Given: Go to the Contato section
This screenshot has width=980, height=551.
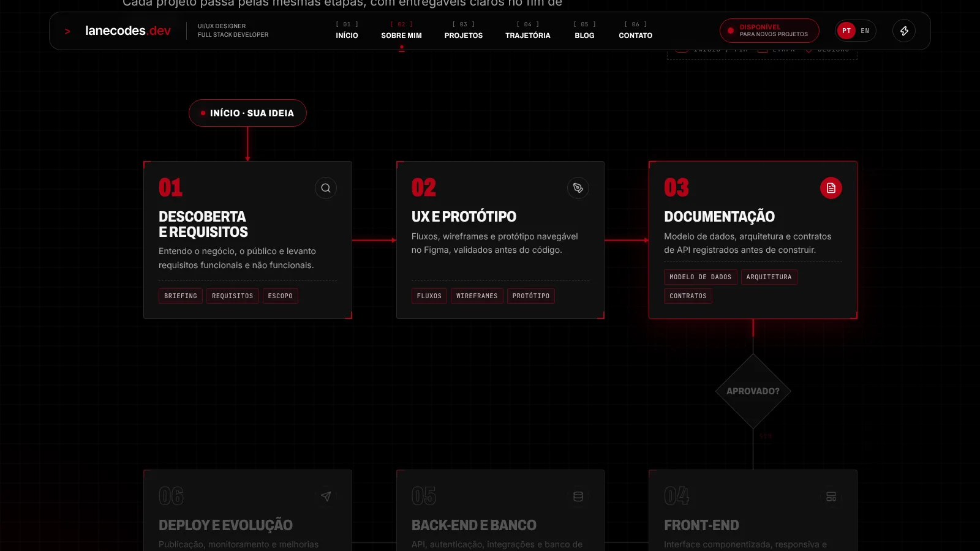Looking at the screenshot, I should coord(635,30).
